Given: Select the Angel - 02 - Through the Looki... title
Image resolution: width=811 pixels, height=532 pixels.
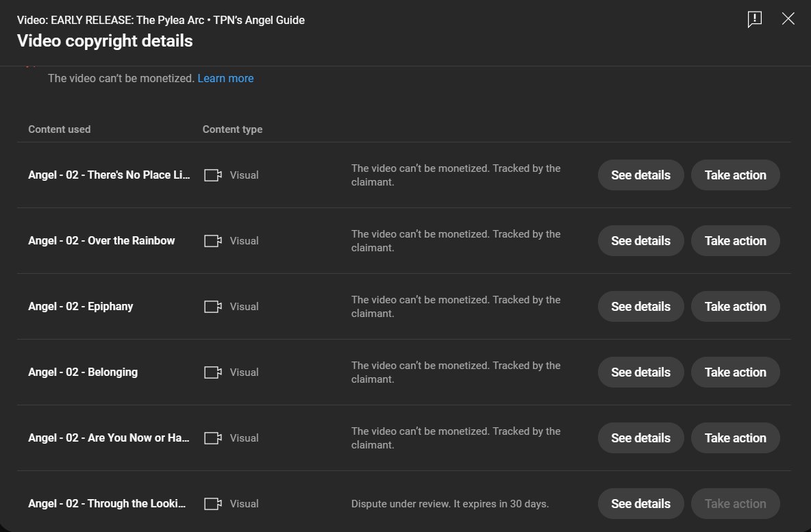Looking at the screenshot, I should (x=107, y=503).
